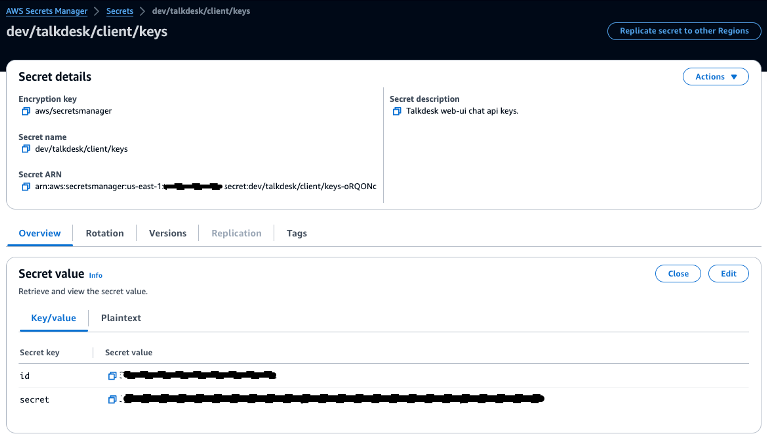The width and height of the screenshot is (768, 440).
Task: Click Replicate secret to other Regions
Action: click(x=684, y=31)
